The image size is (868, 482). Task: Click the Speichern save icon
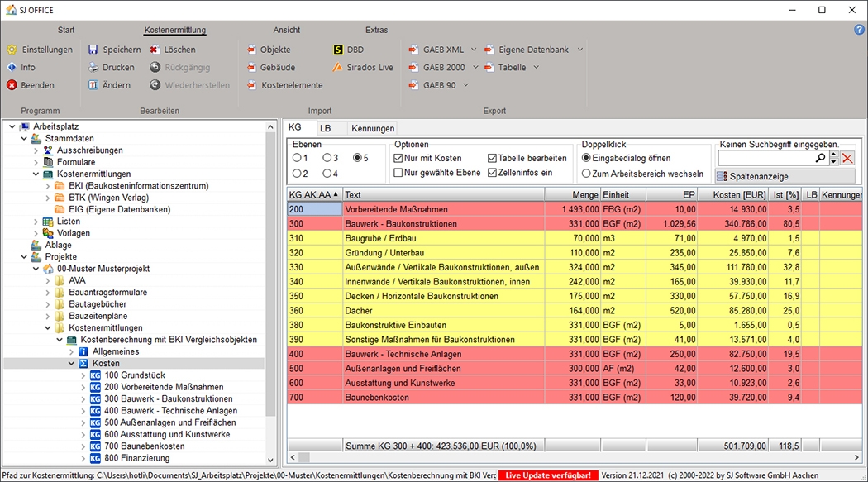93,50
